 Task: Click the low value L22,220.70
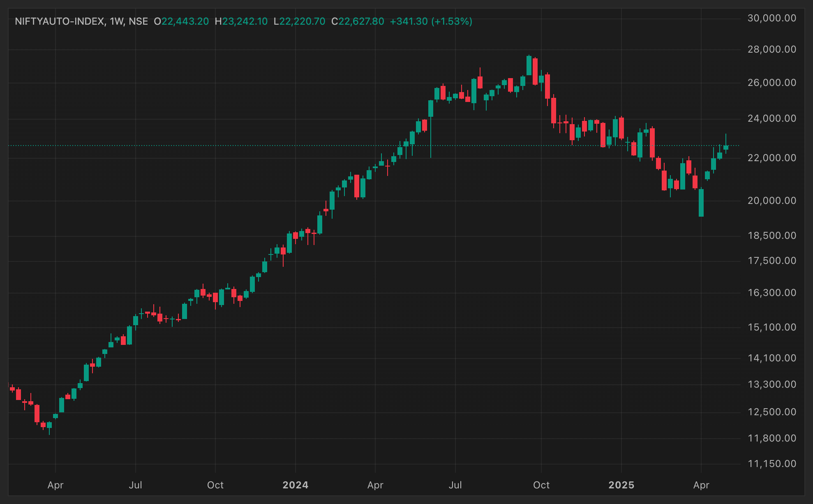click(300, 21)
